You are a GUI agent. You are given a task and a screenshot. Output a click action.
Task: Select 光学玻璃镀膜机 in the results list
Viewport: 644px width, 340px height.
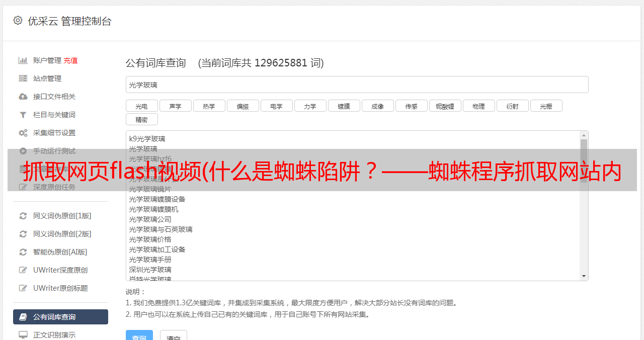(153, 209)
